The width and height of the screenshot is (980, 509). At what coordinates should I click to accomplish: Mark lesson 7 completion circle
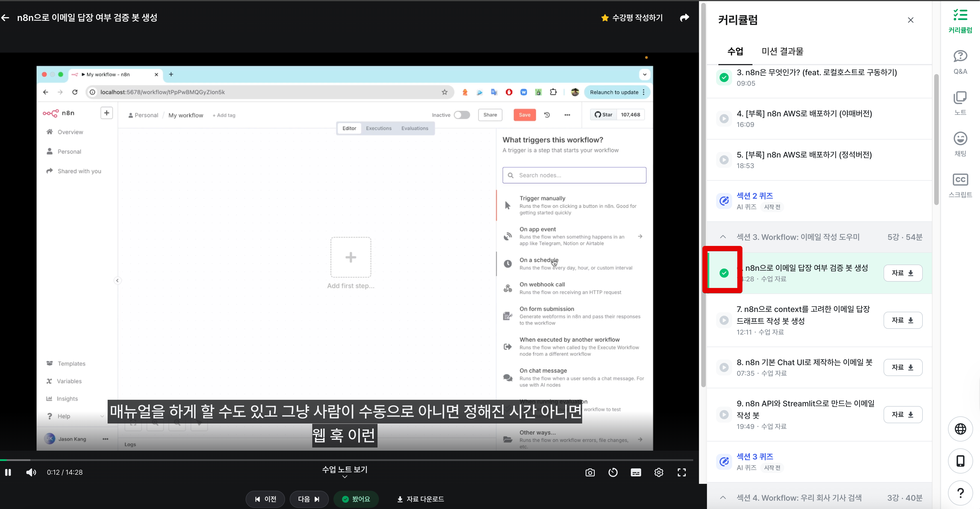(724, 320)
